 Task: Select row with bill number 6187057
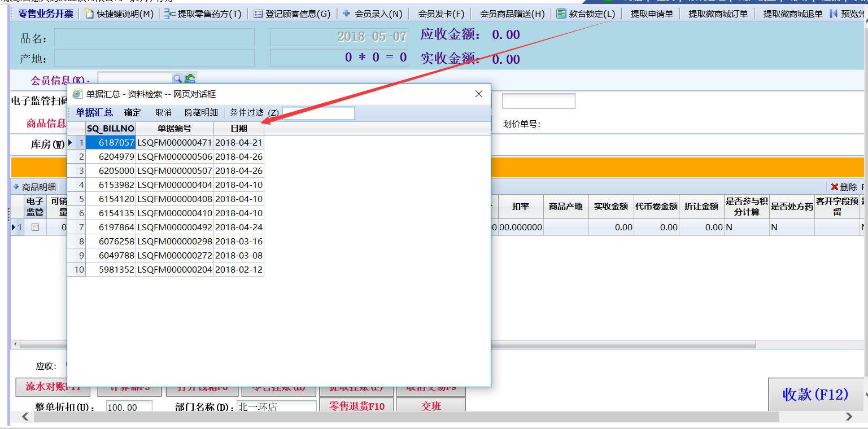[166, 143]
